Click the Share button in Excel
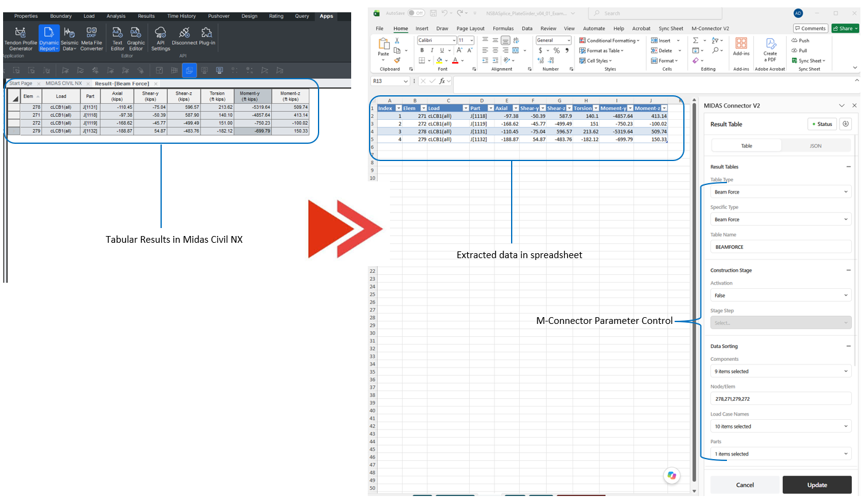Screen dimensions: 861x504 click(845, 28)
